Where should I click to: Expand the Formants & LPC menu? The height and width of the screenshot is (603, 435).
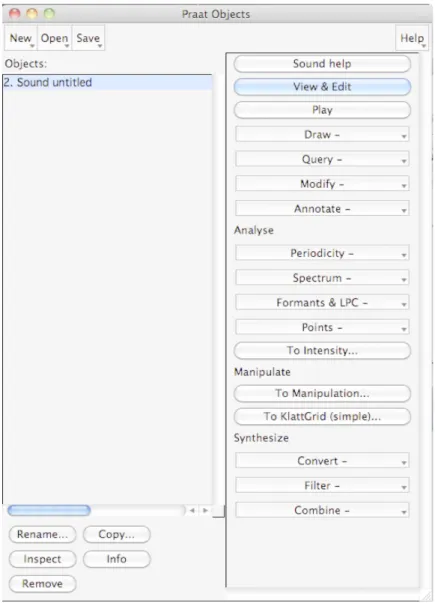point(322,303)
